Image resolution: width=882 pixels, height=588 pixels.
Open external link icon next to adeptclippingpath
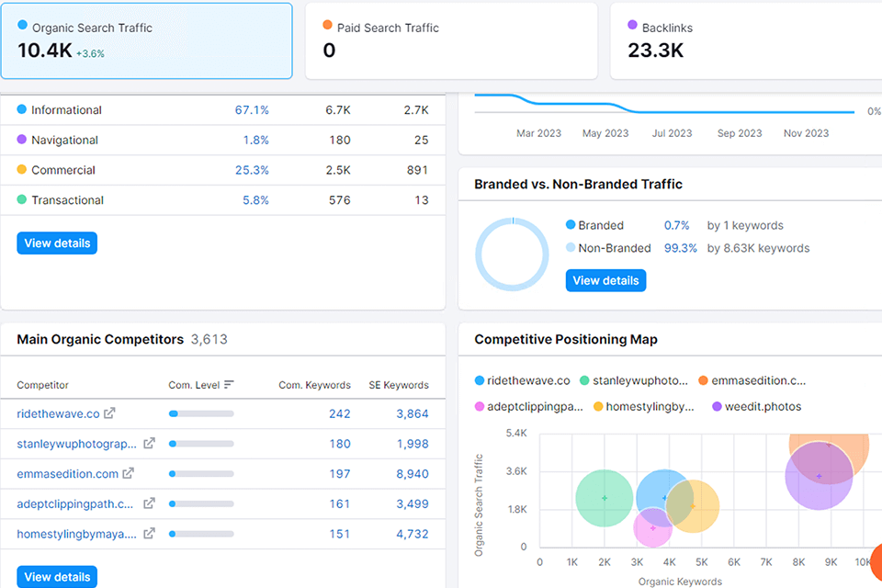click(x=149, y=503)
